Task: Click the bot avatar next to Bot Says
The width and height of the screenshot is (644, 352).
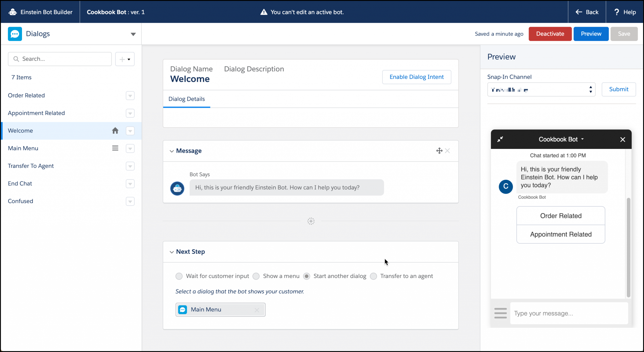Action: tap(177, 188)
